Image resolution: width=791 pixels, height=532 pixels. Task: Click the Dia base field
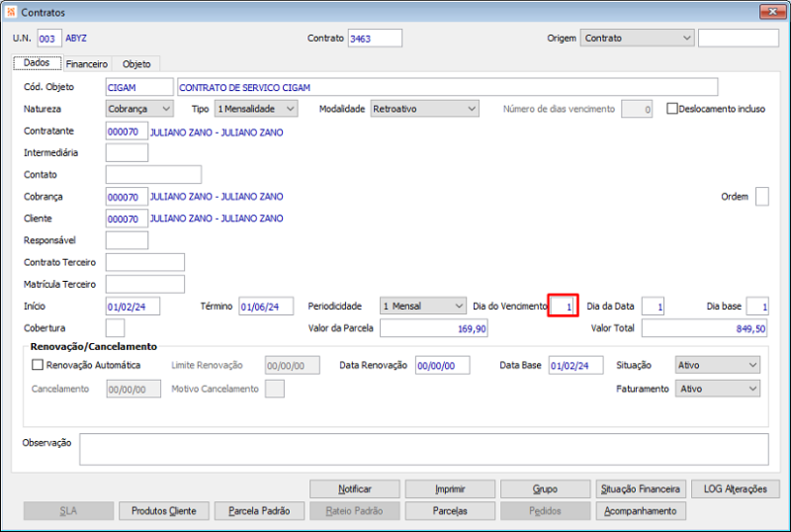click(x=757, y=306)
